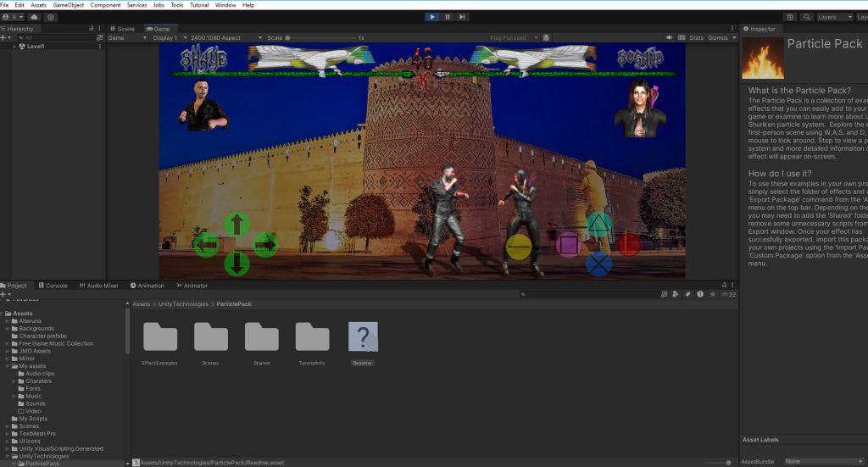Click the global search magnifier icon
The width and height of the screenshot is (868, 467).
click(x=807, y=17)
